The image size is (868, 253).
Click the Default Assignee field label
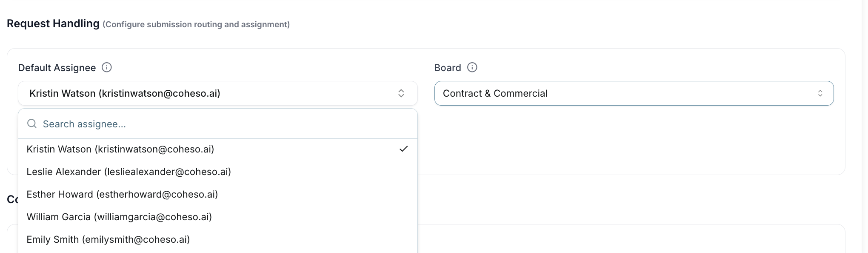pyautogui.click(x=57, y=68)
